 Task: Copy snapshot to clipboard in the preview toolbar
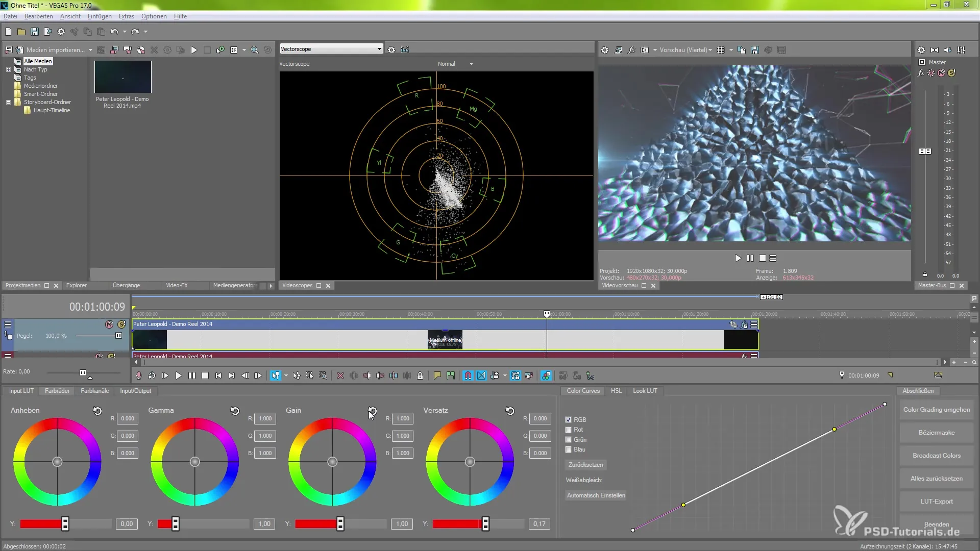(x=742, y=50)
